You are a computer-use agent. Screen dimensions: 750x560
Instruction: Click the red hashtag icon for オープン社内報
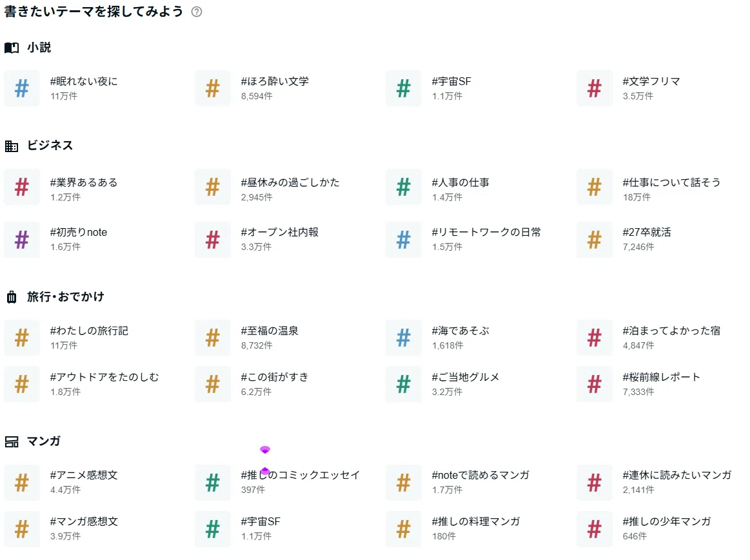pos(213,240)
